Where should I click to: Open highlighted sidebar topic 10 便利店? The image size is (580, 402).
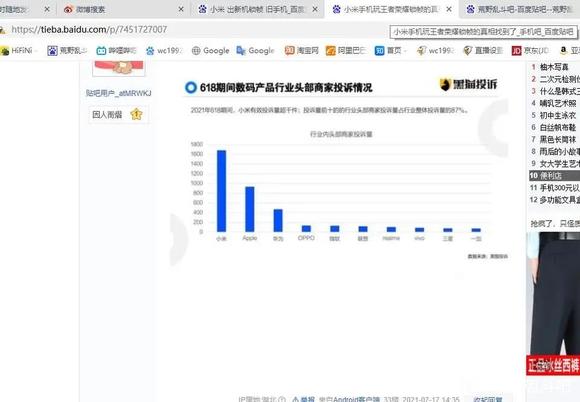click(x=554, y=176)
